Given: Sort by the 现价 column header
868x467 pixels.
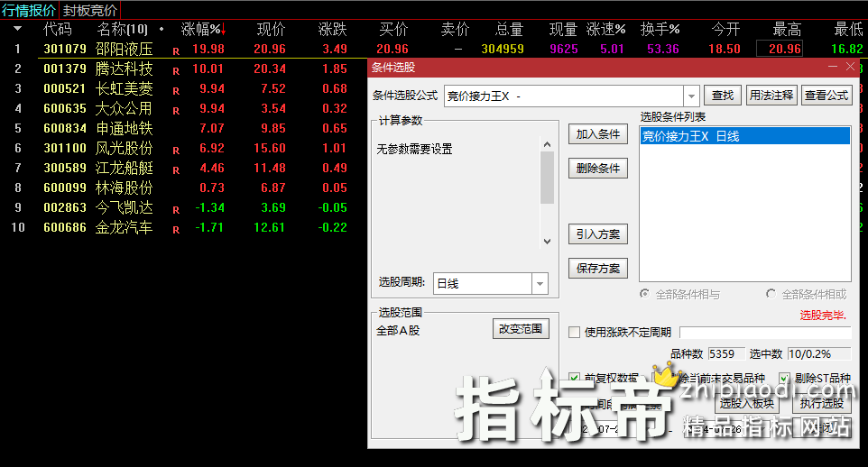Looking at the screenshot, I should pos(272,29).
